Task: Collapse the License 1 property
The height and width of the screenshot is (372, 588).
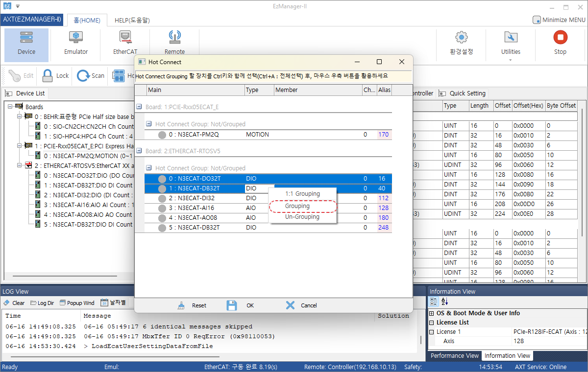Action: (432, 332)
